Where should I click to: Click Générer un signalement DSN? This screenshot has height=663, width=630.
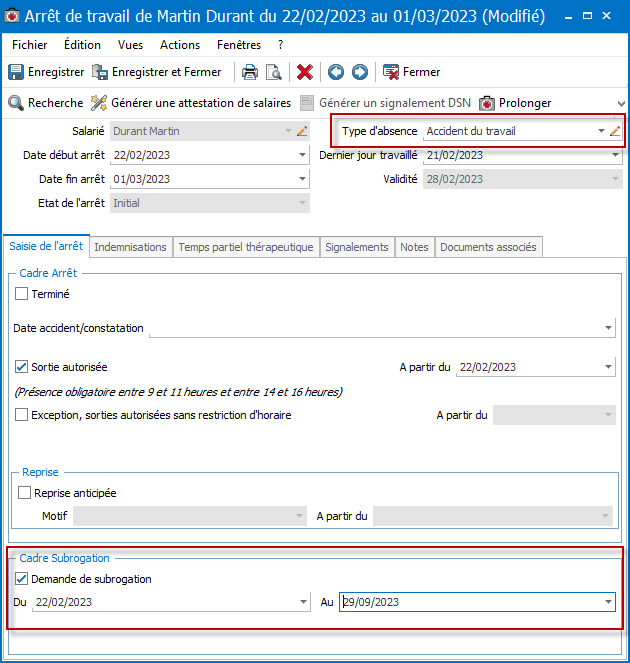(385, 103)
